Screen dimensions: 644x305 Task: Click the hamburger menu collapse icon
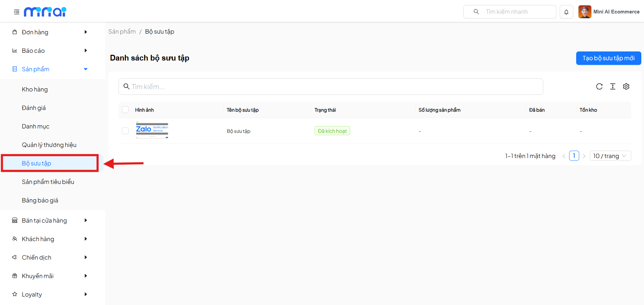pyautogui.click(x=16, y=12)
